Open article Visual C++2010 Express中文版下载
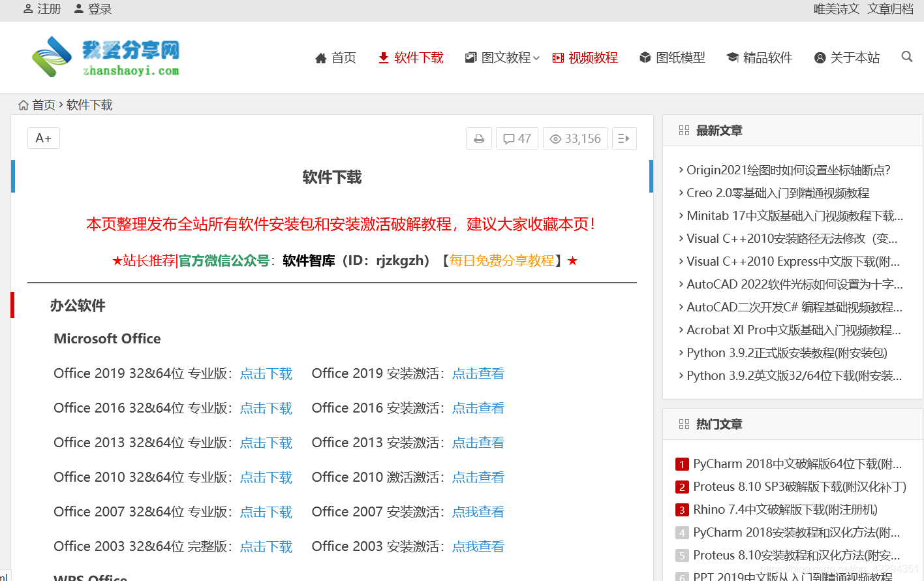The image size is (924, 581). (x=793, y=261)
